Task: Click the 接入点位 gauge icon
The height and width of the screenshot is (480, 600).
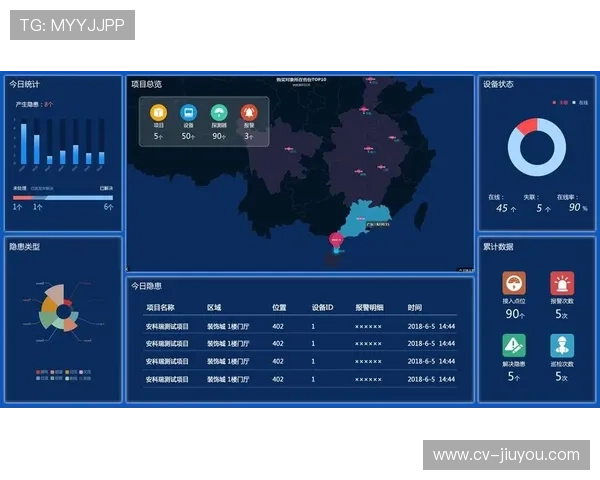Action: (514, 284)
